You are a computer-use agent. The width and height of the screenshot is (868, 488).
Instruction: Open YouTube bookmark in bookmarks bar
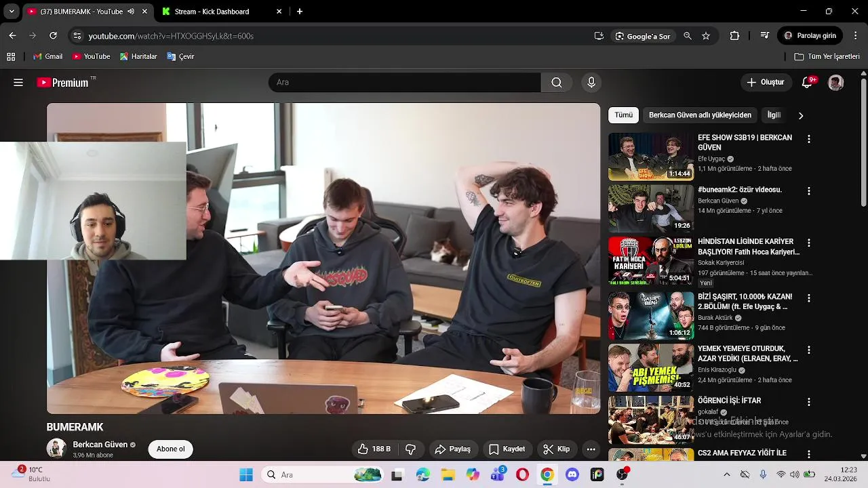click(x=91, y=56)
